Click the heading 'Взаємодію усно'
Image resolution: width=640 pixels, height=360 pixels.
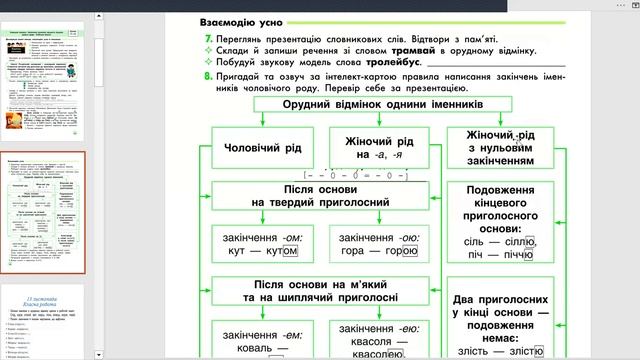(241, 22)
